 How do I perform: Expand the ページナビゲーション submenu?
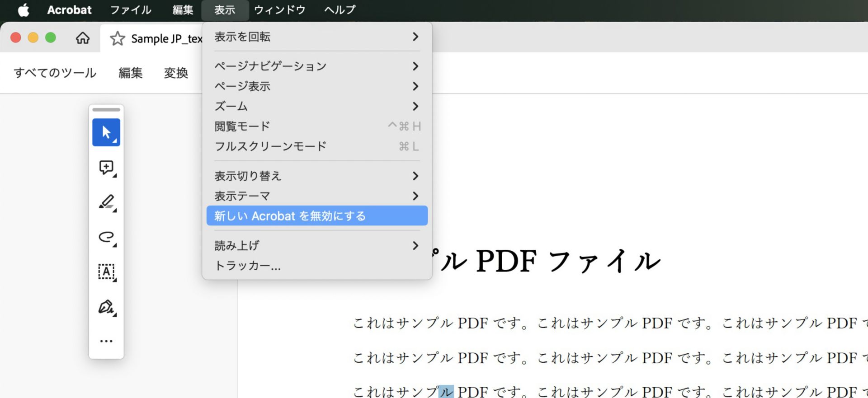click(x=317, y=66)
